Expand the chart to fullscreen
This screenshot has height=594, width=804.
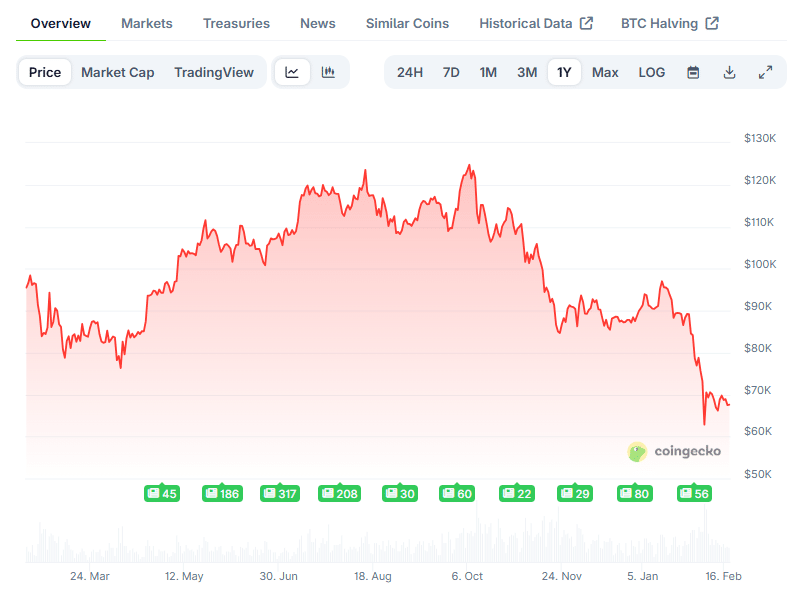click(765, 71)
